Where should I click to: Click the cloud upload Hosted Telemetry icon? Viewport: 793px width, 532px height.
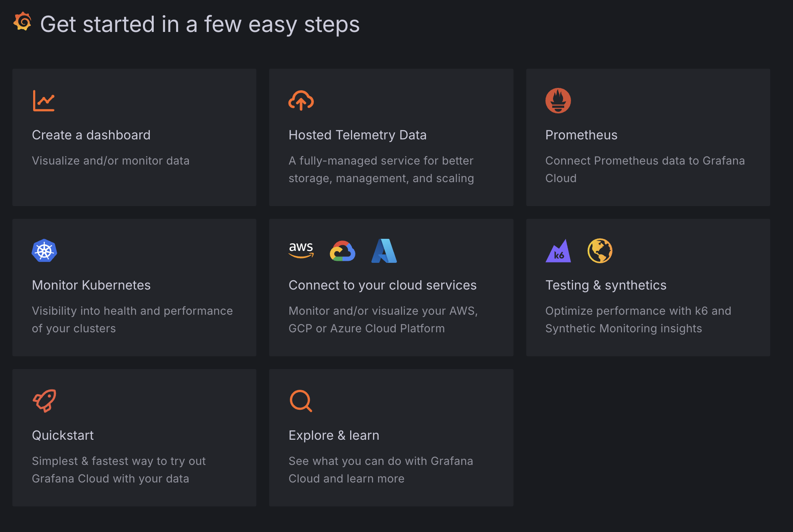[301, 101]
